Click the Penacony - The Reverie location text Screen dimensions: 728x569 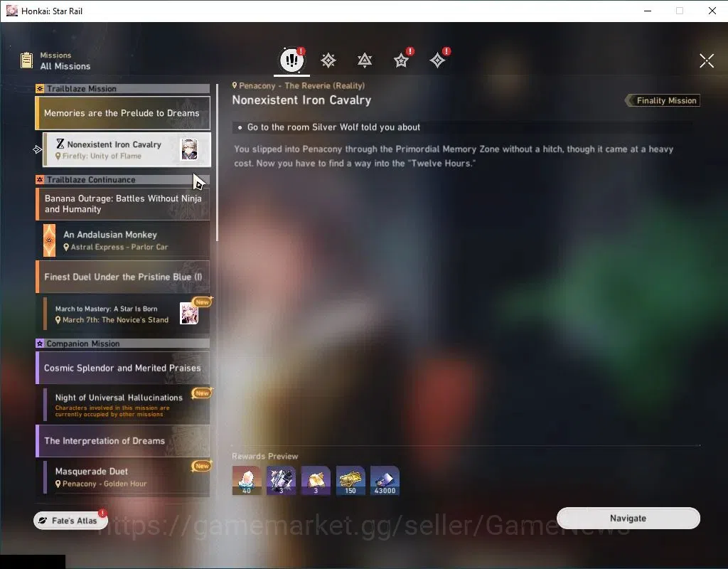point(301,85)
